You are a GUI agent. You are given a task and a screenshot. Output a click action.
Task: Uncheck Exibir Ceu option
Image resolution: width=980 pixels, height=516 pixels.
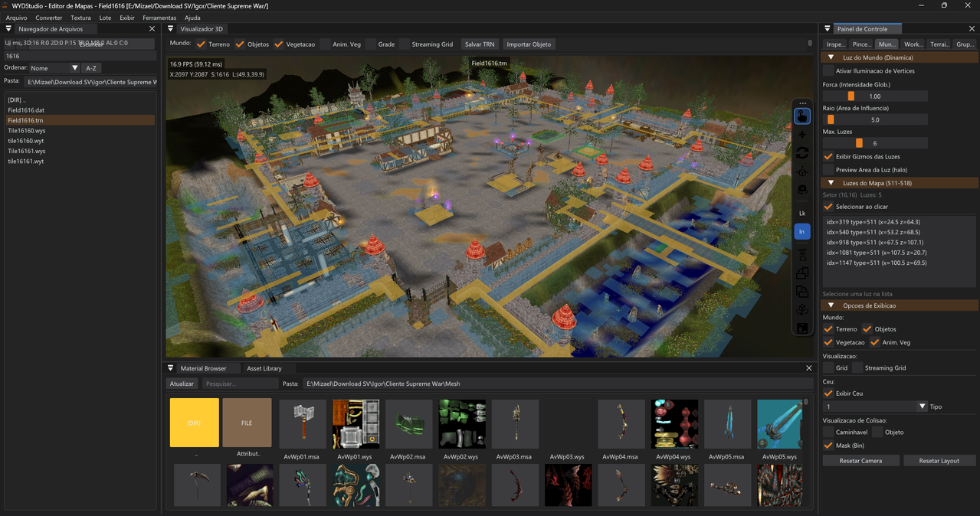[x=828, y=394]
